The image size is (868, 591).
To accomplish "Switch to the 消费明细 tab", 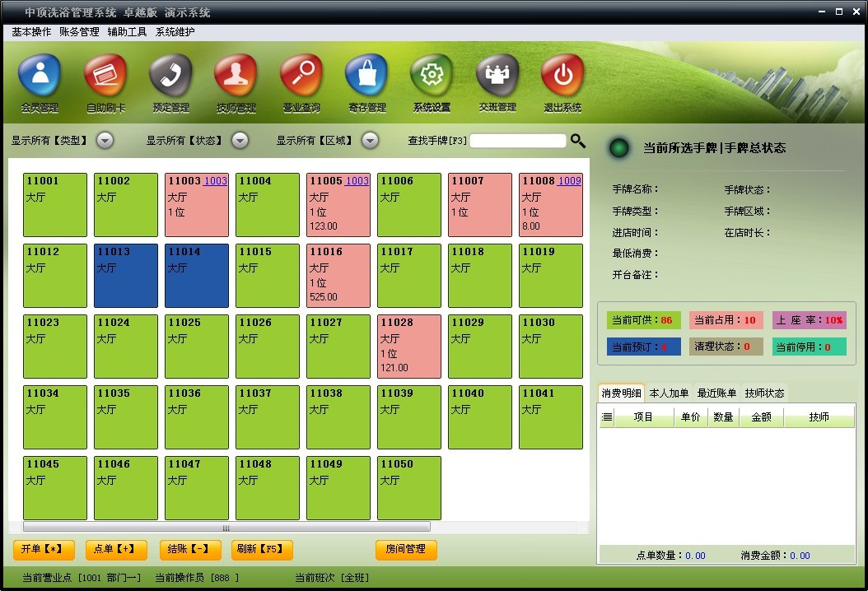I will [x=621, y=393].
